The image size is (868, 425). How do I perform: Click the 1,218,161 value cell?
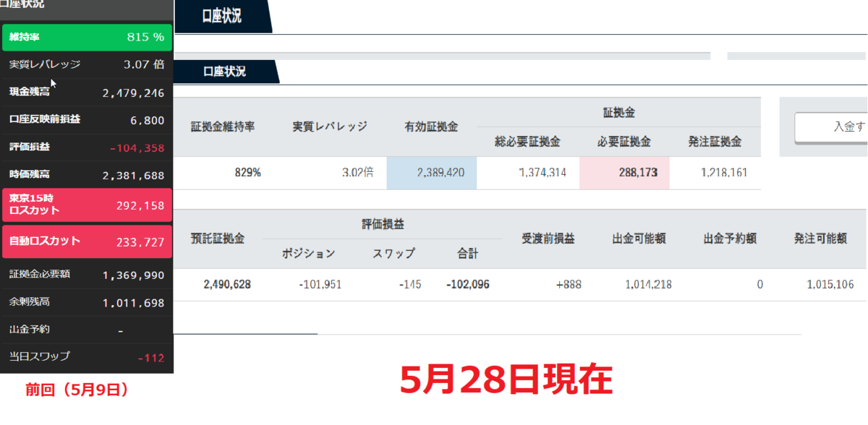pyautogui.click(x=723, y=173)
